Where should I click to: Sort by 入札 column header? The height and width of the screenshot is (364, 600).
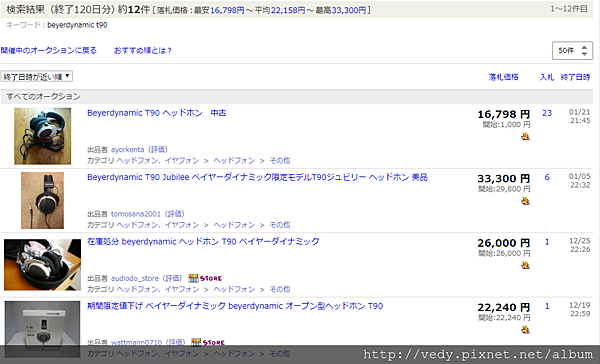(547, 77)
